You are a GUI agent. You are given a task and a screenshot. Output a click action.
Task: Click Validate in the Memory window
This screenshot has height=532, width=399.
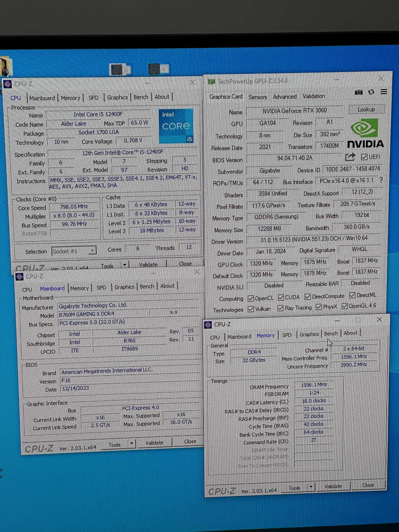click(333, 486)
